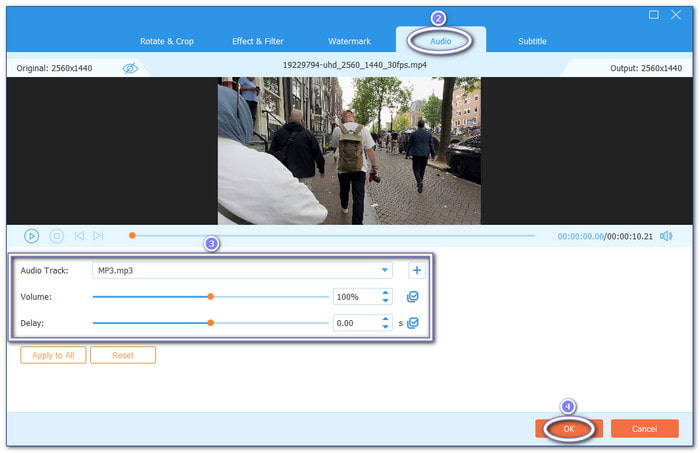Toggle original preview eye icon
Viewport: 700px width, 453px height.
pyautogui.click(x=130, y=68)
